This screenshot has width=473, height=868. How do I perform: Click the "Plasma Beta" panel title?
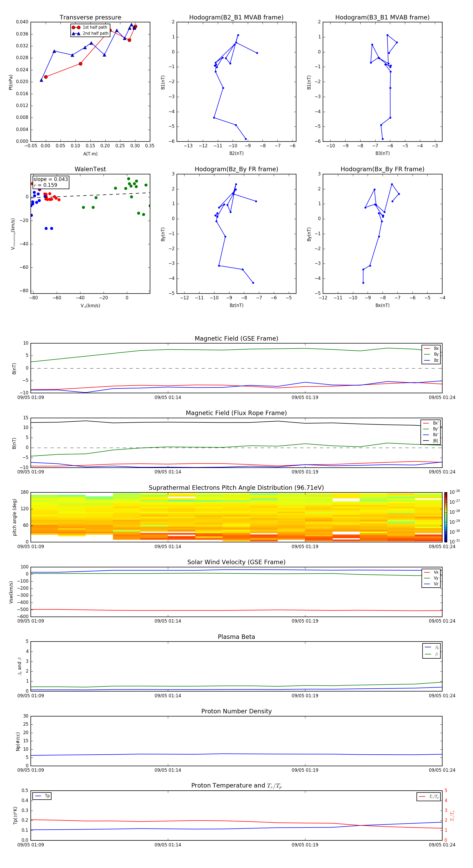pyautogui.click(x=236, y=637)
